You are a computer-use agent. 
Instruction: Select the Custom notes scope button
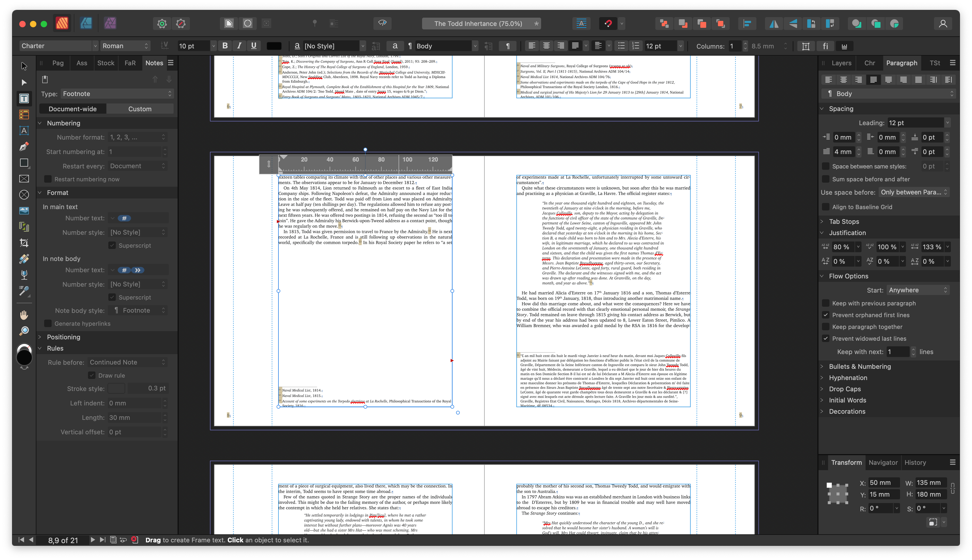point(140,109)
